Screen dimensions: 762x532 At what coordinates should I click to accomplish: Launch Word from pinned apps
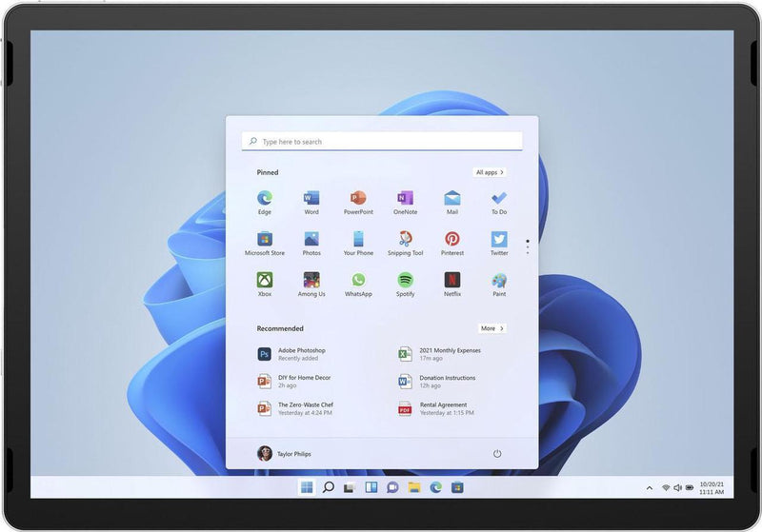pyautogui.click(x=311, y=203)
